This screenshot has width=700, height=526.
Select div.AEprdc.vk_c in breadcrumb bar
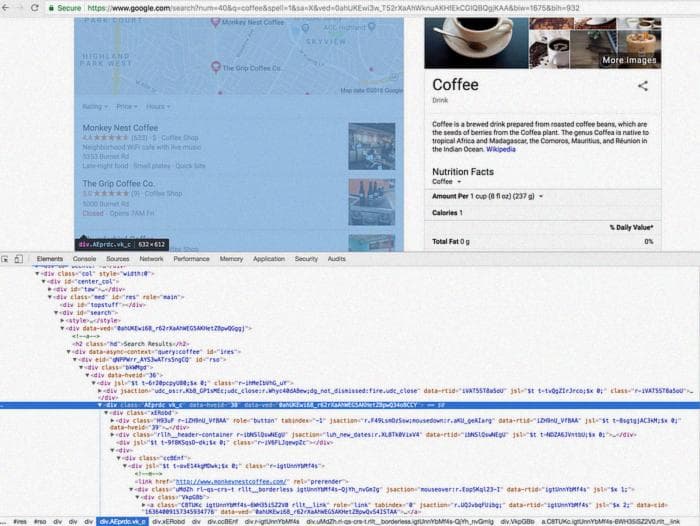(122, 522)
